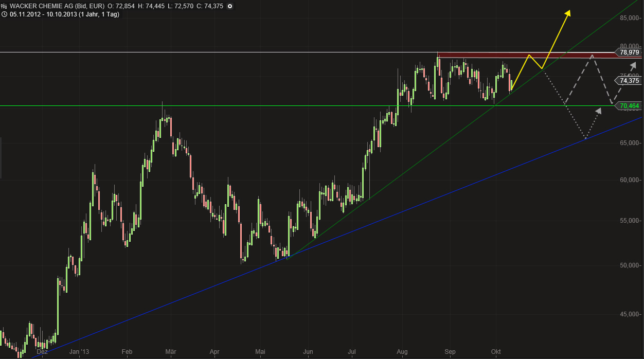Screen dimensions: 644x359
Task: Click the 85,000 axis value
Action: coord(631,18)
